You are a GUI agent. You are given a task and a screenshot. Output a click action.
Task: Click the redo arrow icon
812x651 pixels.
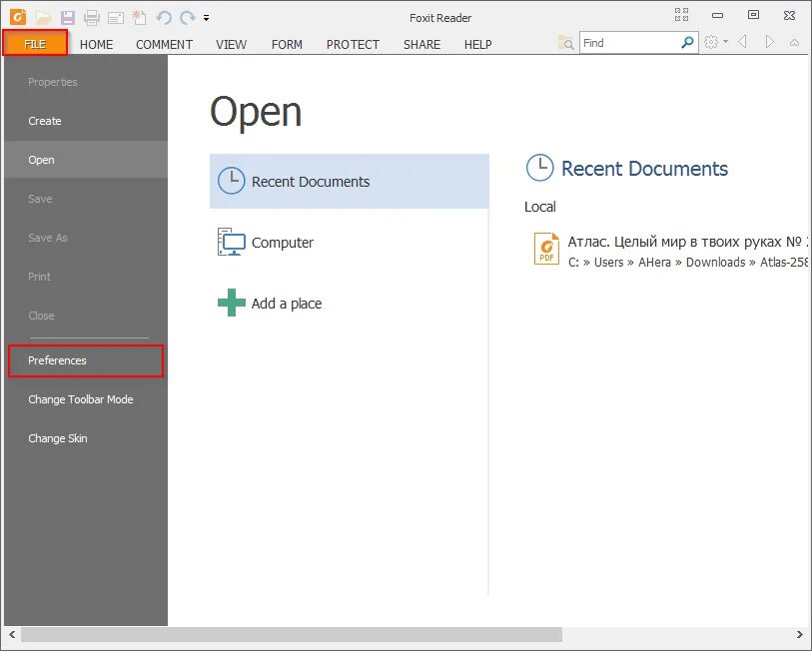pyautogui.click(x=187, y=18)
